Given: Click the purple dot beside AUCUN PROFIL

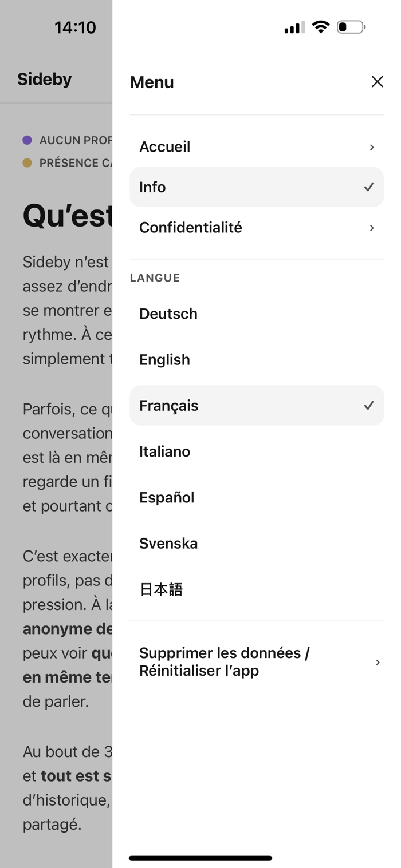Looking at the screenshot, I should (27, 140).
